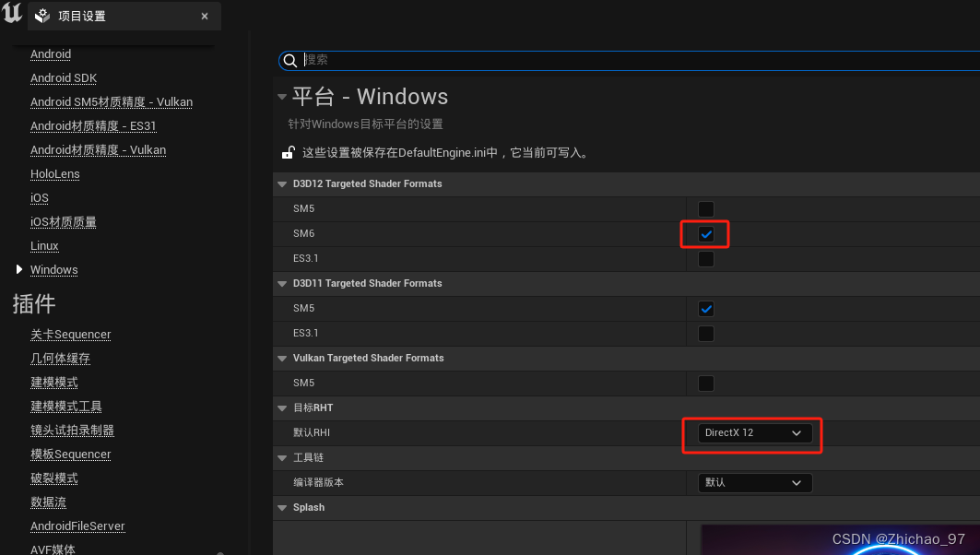Uncheck SM6 under D3D12 Targeted Shader Formats

click(x=706, y=234)
